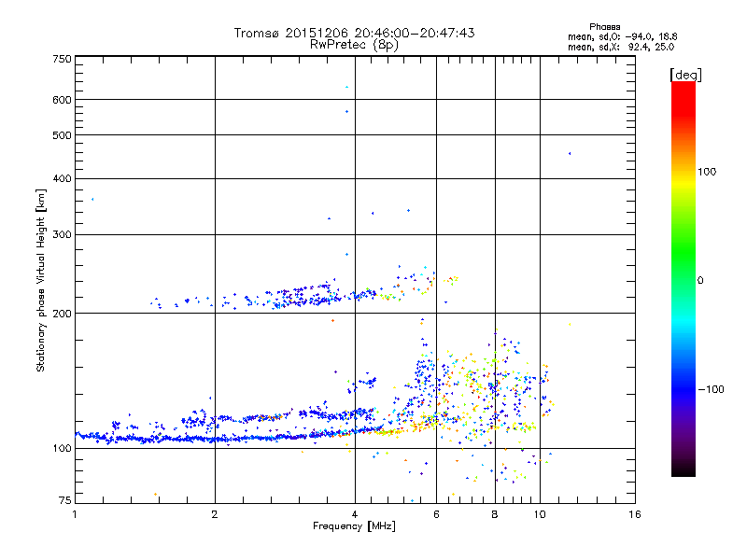Click the colorbar tick label '0'
This screenshot has height=560, width=747.
tap(700, 281)
